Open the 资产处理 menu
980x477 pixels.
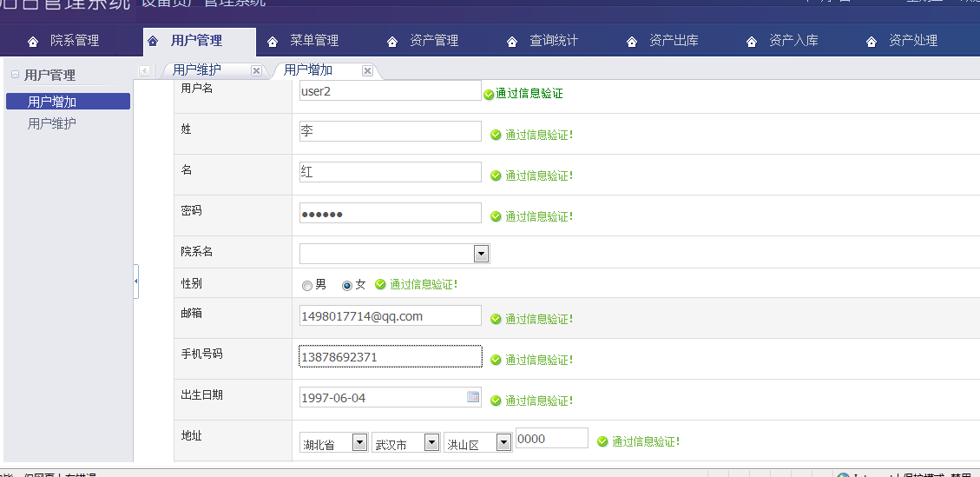pos(914,41)
